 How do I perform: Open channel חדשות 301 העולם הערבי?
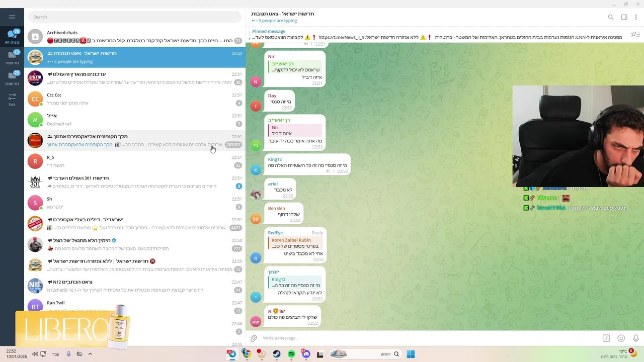(x=135, y=182)
